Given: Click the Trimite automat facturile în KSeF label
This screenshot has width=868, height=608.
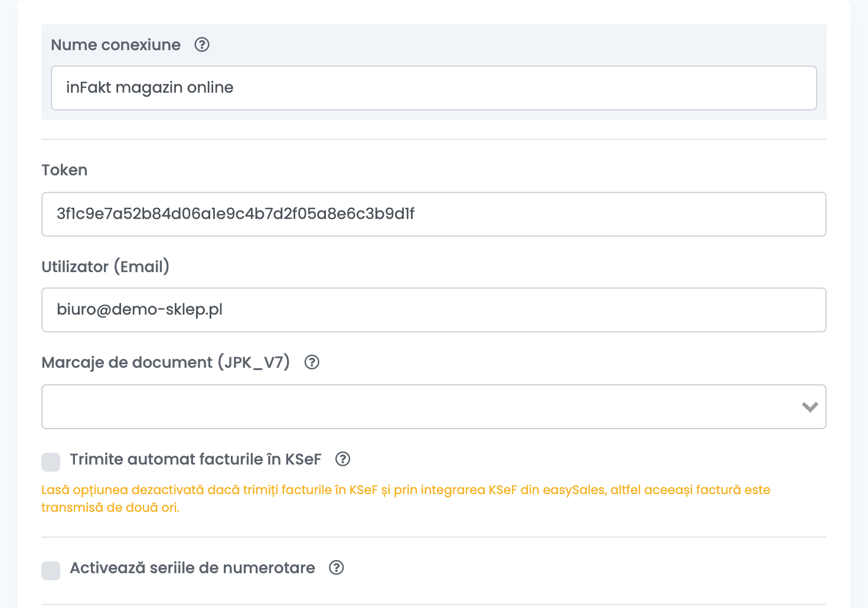Looking at the screenshot, I should tap(195, 459).
